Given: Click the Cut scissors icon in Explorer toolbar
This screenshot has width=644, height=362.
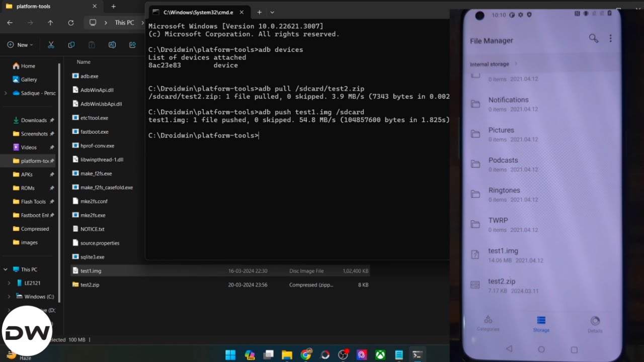Looking at the screenshot, I should 51,45.
